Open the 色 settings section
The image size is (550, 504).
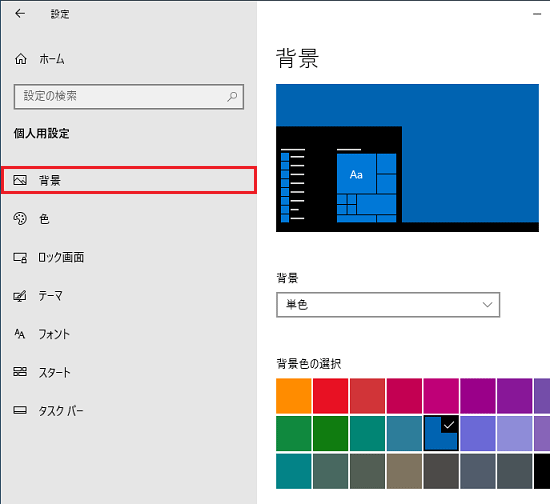[x=129, y=219]
